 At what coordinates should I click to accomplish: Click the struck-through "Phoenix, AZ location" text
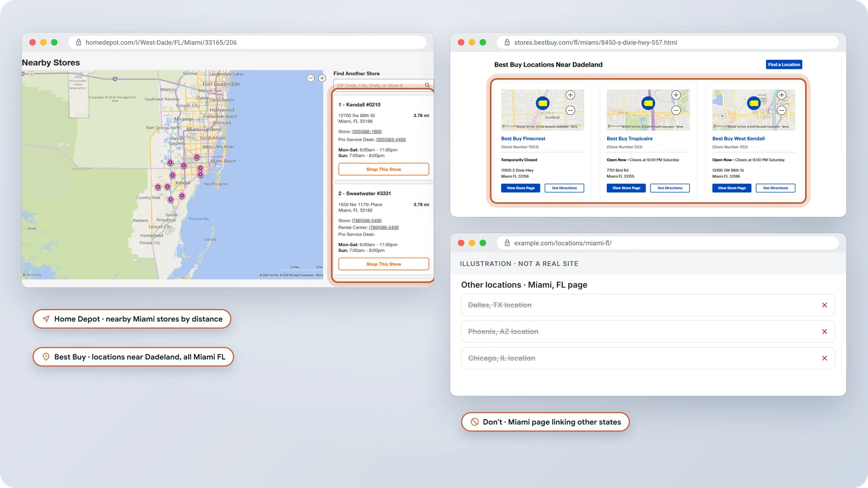pos(503,332)
